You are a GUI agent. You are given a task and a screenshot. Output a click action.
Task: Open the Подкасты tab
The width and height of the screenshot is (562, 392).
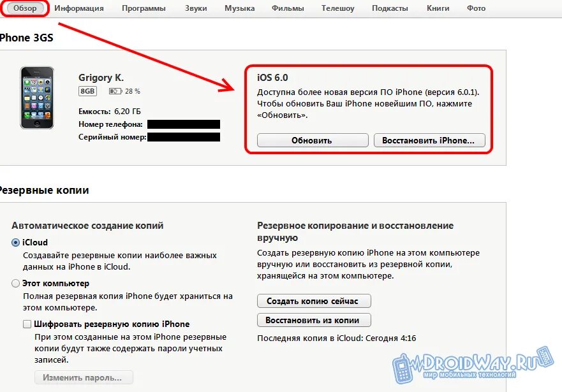[x=390, y=8]
